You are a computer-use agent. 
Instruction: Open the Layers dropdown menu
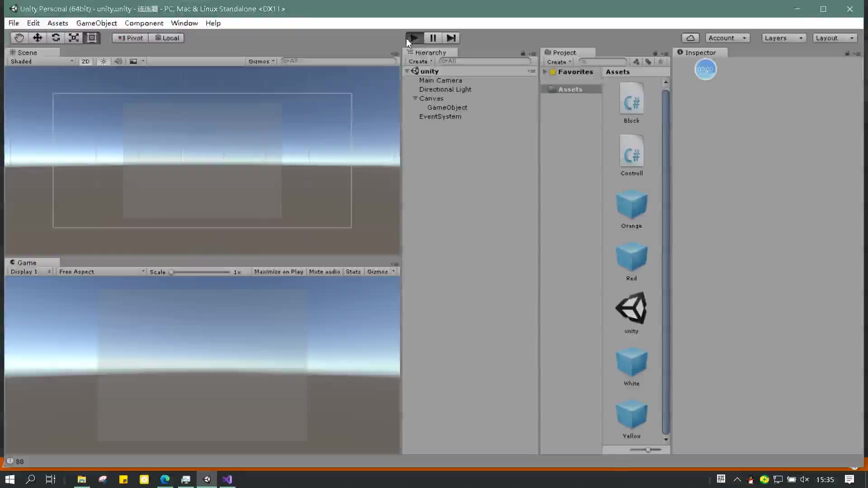(x=783, y=38)
